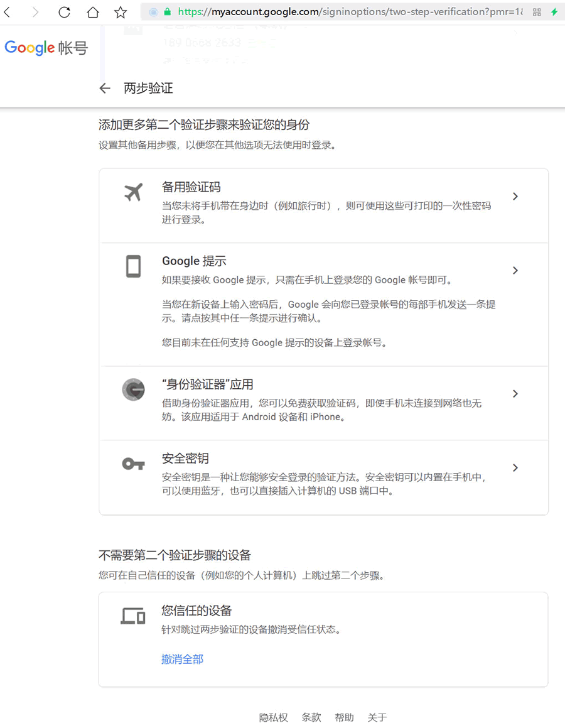Click description starting 借助身份验证器应用

tap(321, 410)
